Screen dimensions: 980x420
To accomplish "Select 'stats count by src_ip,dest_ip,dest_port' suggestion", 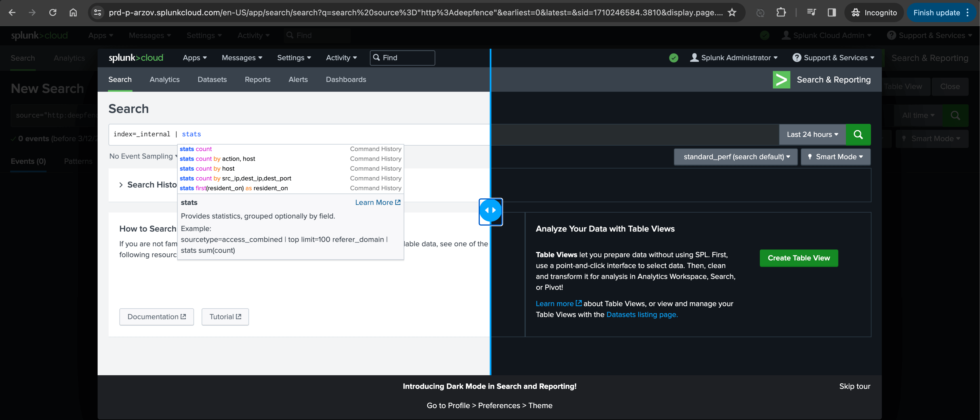I will (290, 178).
